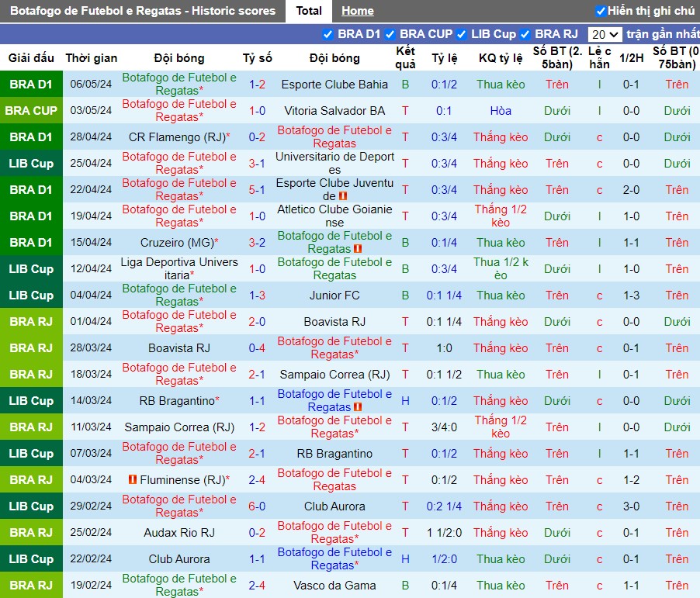Open the 20 recent matches dropdown
This screenshot has height=598, width=700.
click(x=605, y=34)
